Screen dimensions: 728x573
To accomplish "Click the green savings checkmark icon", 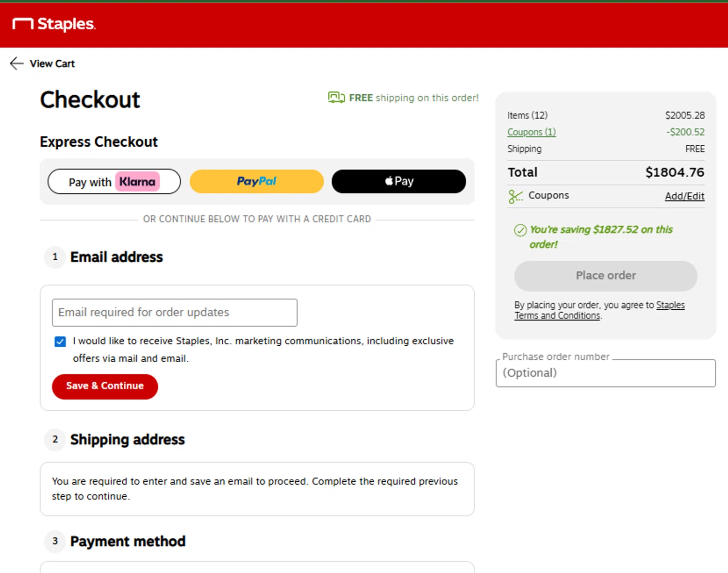I will pyautogui.click(x=520, y=230).
